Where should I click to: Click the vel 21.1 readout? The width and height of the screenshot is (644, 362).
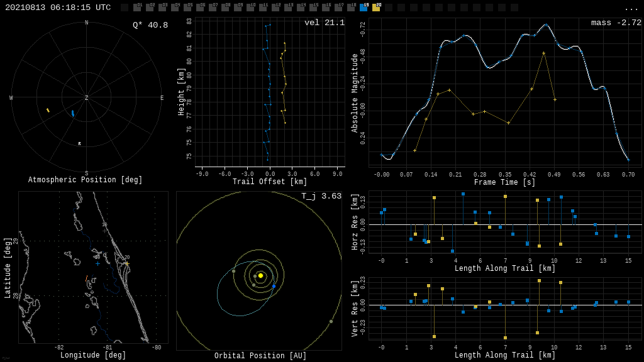click(325, 23)
